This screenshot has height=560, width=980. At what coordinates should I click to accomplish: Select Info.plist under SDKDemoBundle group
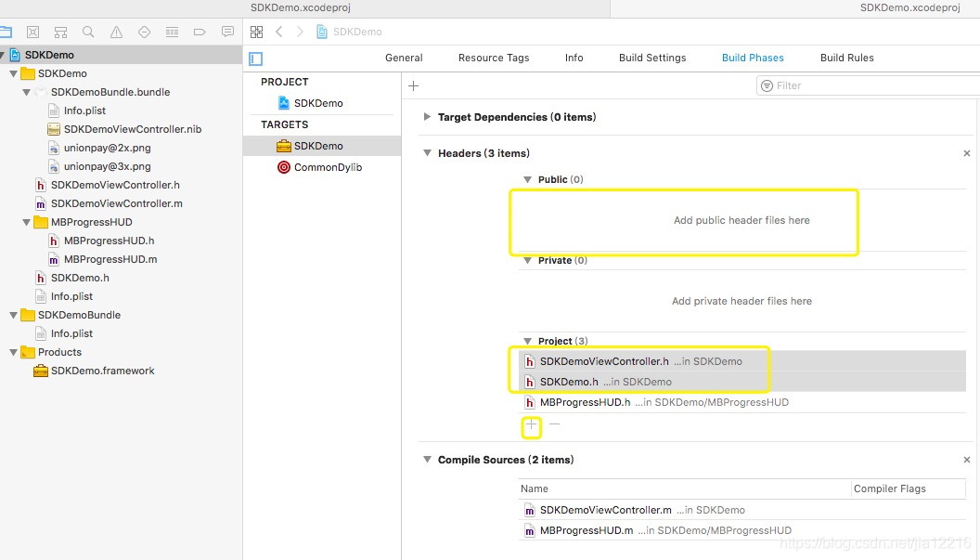[71, 333]
